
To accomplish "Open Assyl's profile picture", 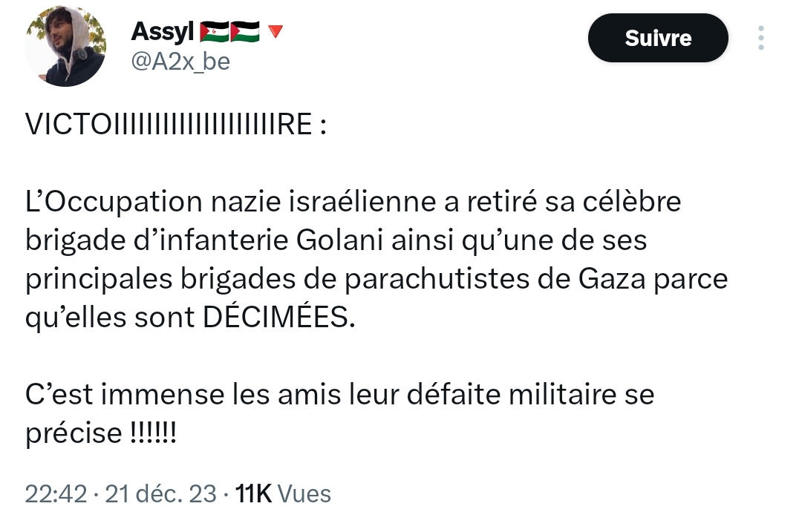I will pyautogui.click(x=65, y=46).
